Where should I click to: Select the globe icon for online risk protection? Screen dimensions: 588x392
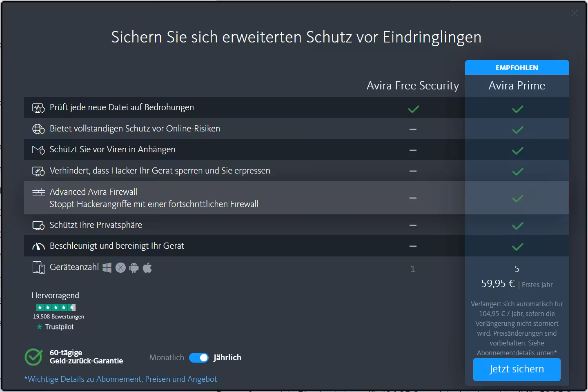(38, 129)
